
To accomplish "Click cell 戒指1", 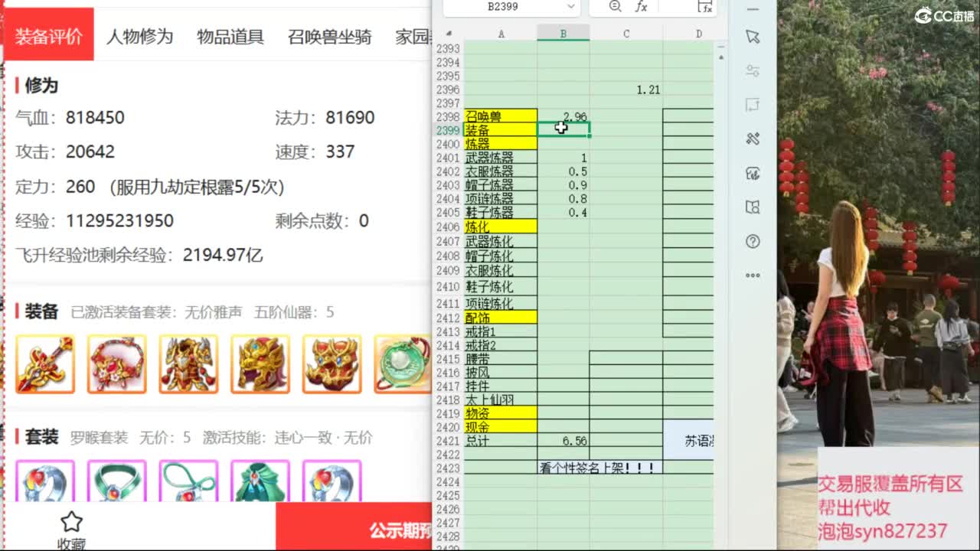I will [501, 331].
